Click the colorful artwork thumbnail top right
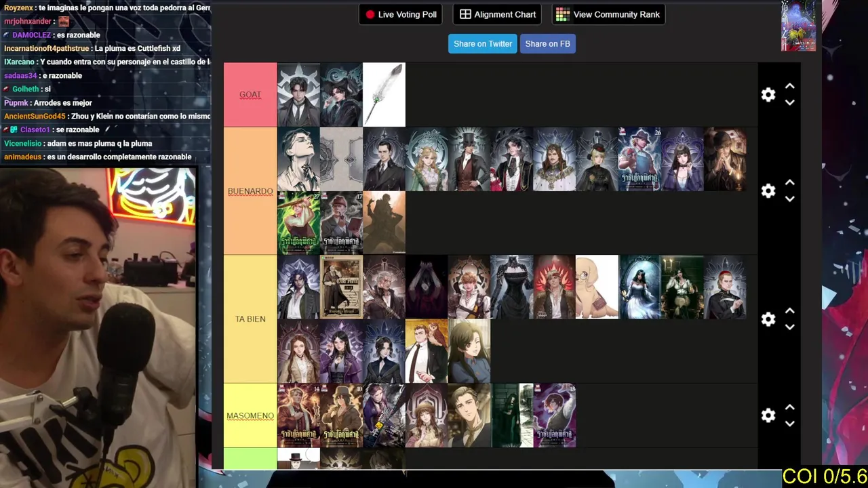 [x=798, y=26]
